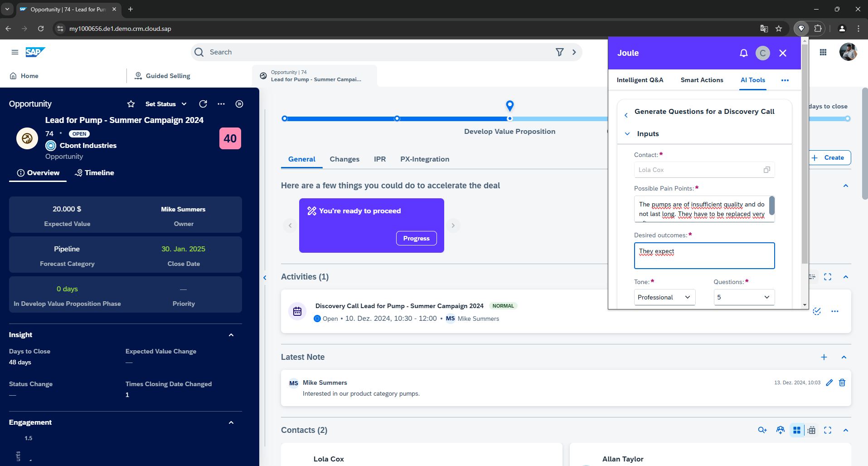Open the PX-Integration tab

pyautogui.click(x=425, y=159)
